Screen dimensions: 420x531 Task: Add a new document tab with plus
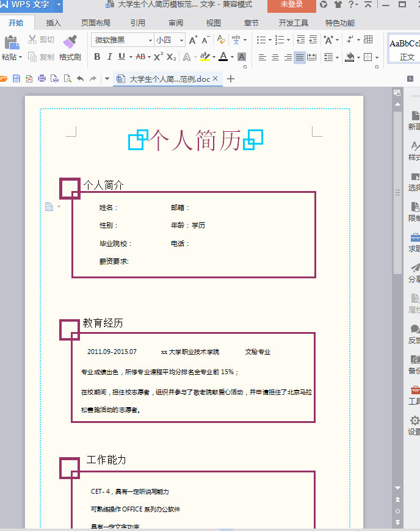click(231, 79)
